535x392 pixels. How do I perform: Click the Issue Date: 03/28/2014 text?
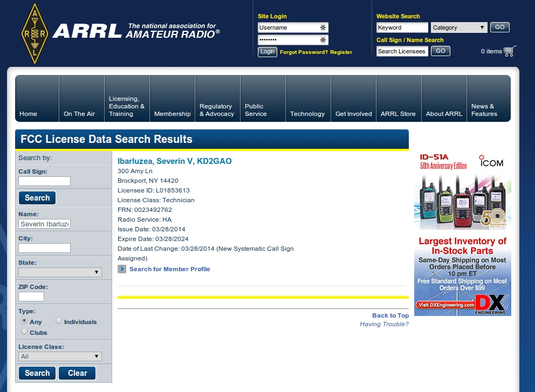point(151,229)
